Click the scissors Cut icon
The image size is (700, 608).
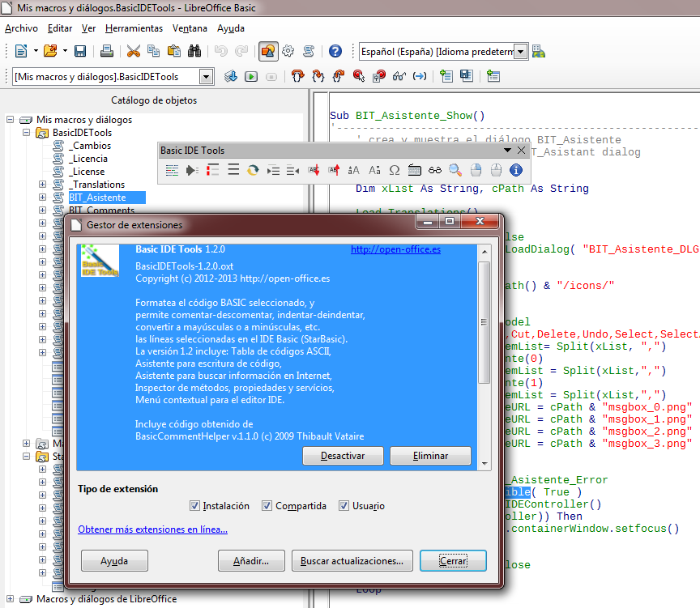point(134,51)
